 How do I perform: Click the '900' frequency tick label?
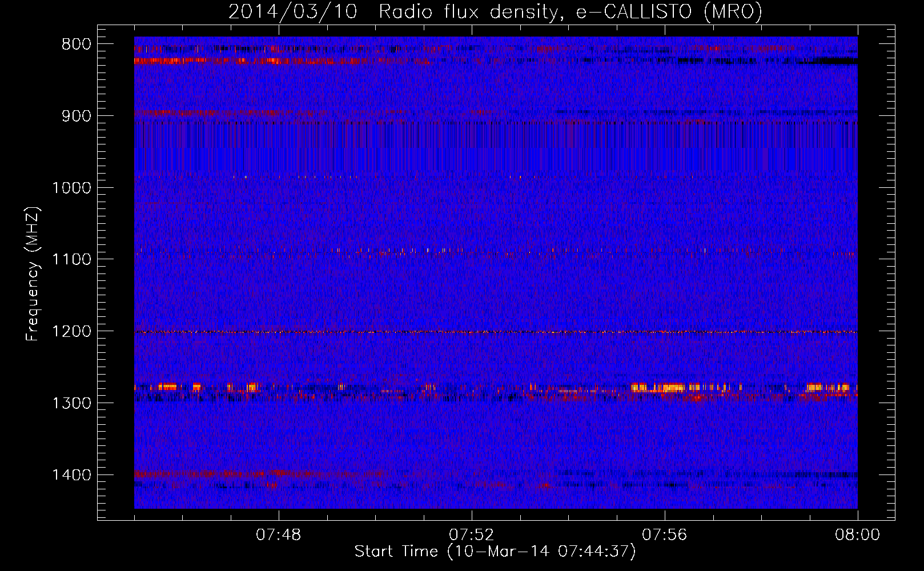coord(77,116)
